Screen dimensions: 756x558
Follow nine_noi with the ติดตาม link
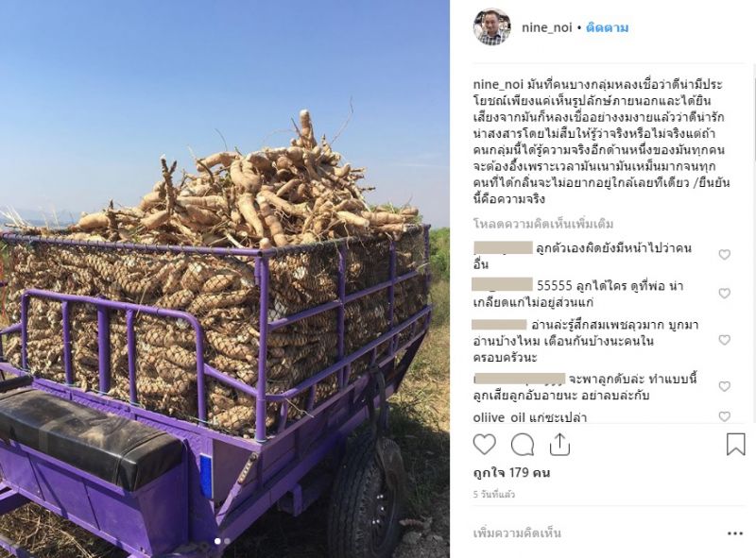click(607, 27)
